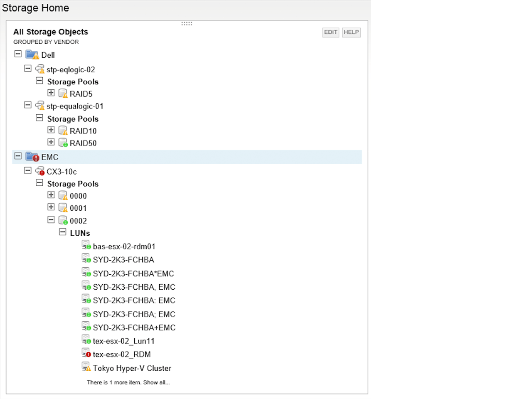
Task: Collapse Storage Pools under stp-eqlogic-02
Action: tap(39, 81)
